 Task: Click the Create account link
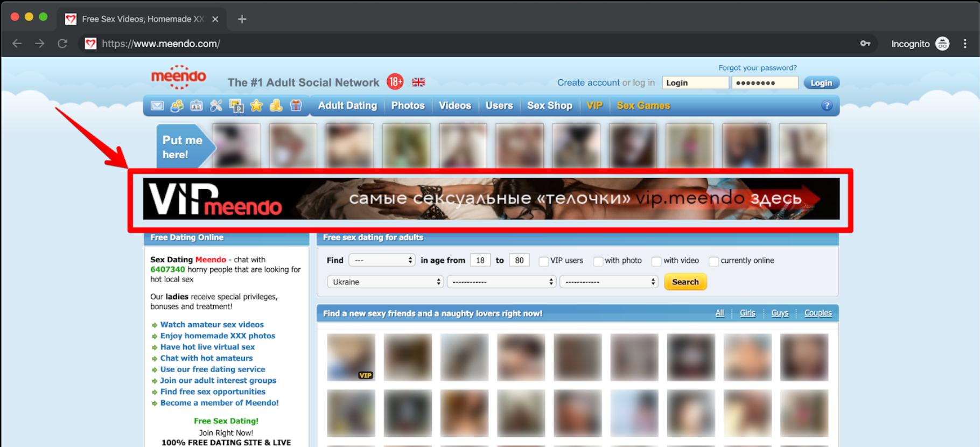(588, 82)
